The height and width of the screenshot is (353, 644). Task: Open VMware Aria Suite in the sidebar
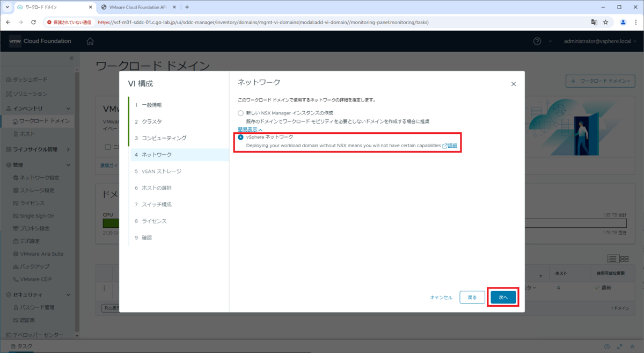(x=38, y=254)
